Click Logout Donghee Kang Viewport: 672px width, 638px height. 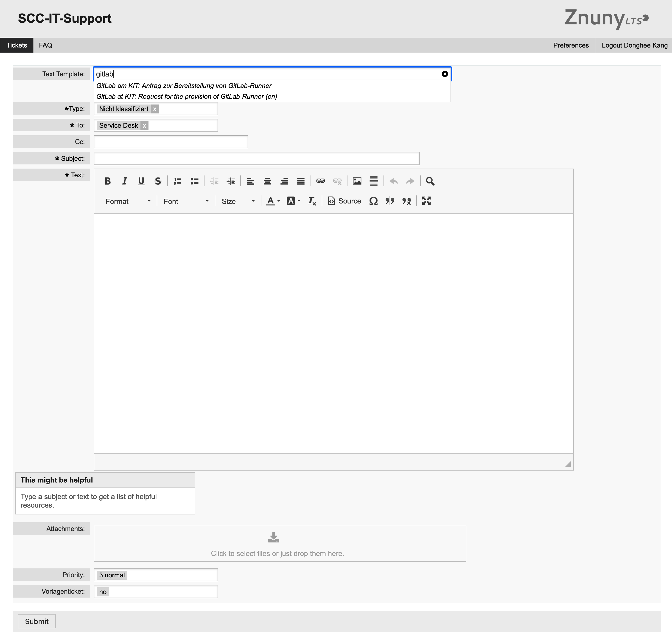click(634, 45)
